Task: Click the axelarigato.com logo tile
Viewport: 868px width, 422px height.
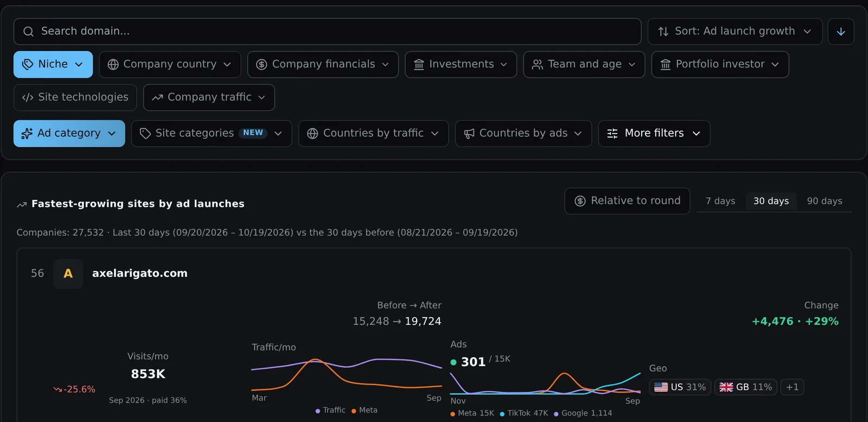Action: 68,274
